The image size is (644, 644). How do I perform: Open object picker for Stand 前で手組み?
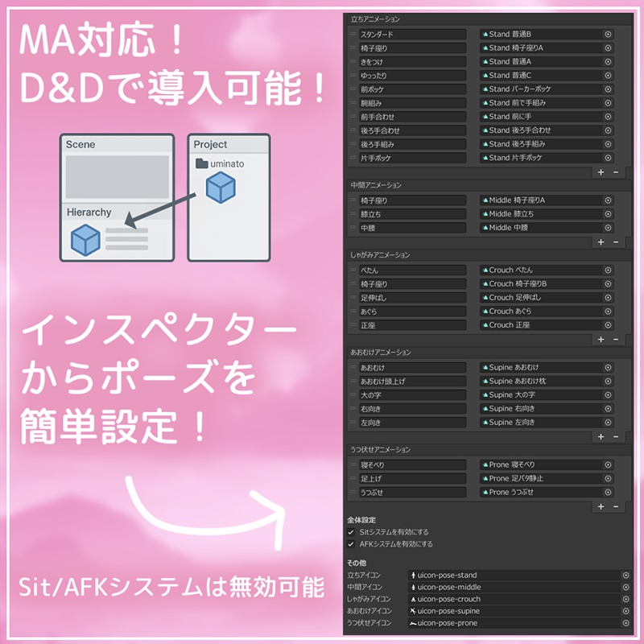608,103
